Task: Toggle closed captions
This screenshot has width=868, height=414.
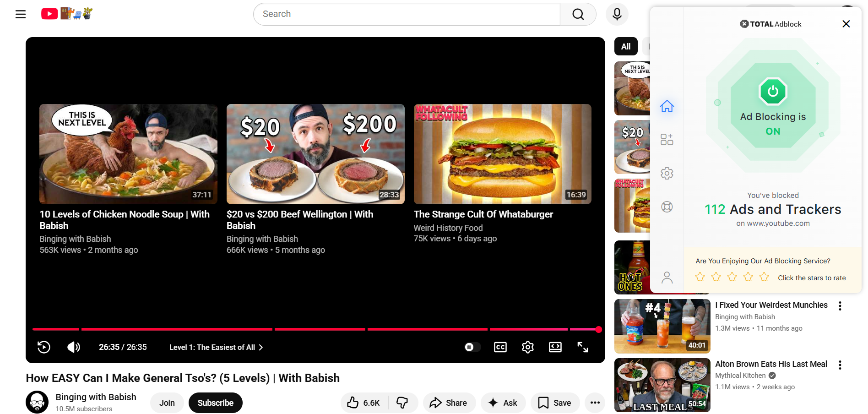Action: tap(500, 347)
